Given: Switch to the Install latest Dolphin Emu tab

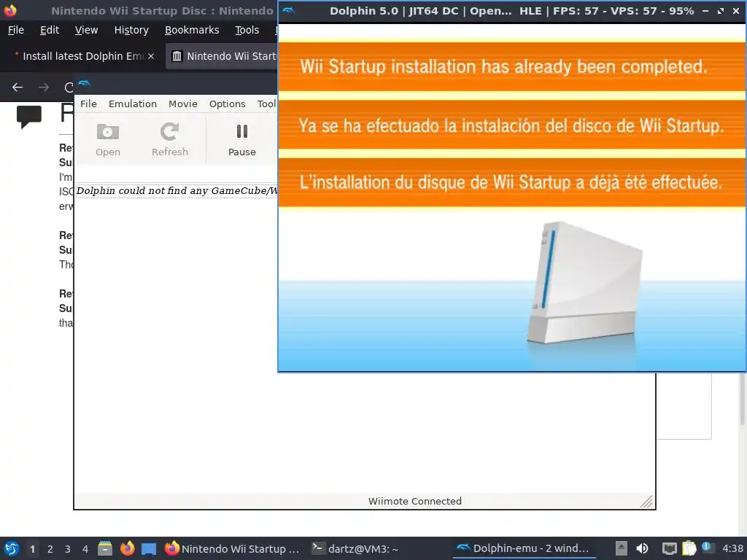Looking at the screenshot, I should tap(83, 56).
